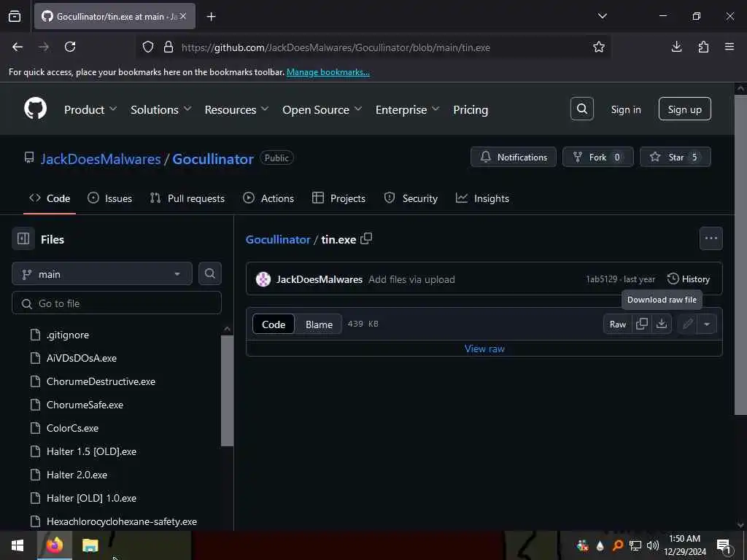Screen dimensions: 747x560
Task: Open Firefox downloads panel icon
Action: (676, 47)
